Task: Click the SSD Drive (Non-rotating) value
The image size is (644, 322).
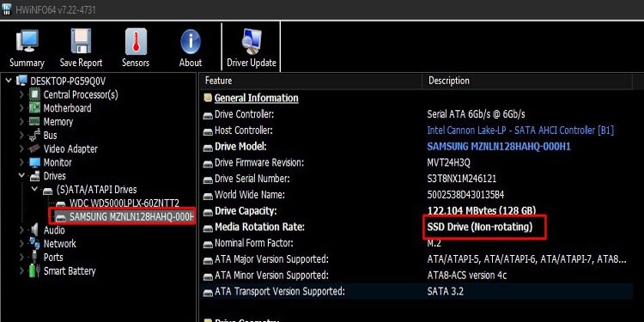Action: [x=480, y=228]
